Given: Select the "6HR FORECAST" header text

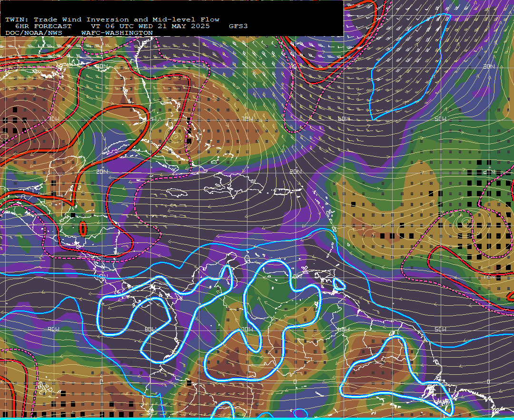Looking at the screenshot, I should click(x=43, y=26).
